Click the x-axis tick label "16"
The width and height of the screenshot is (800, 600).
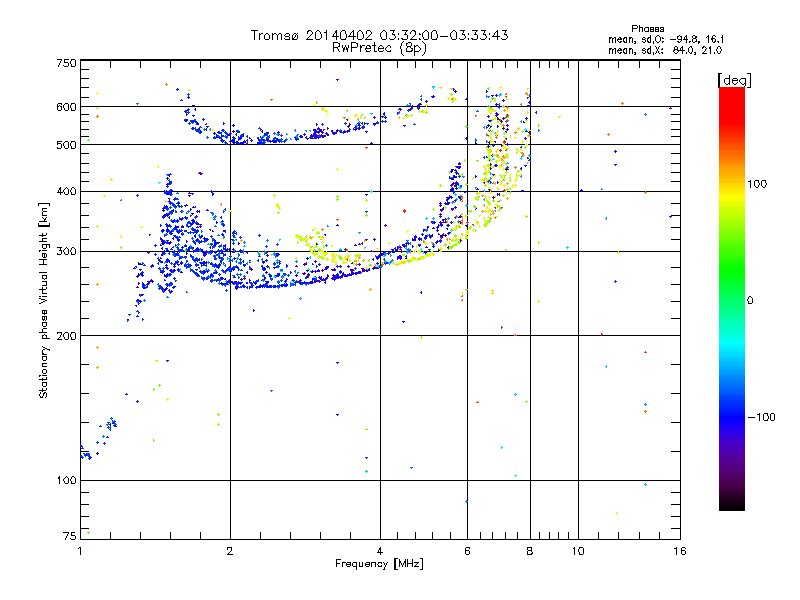click(x=680, y=551)
